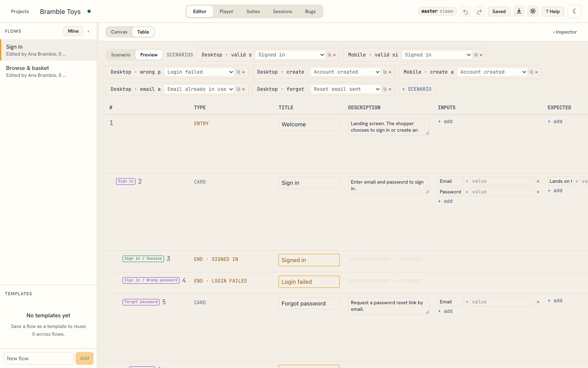Open Desktop create Account created dropdown

click(346, 72)
